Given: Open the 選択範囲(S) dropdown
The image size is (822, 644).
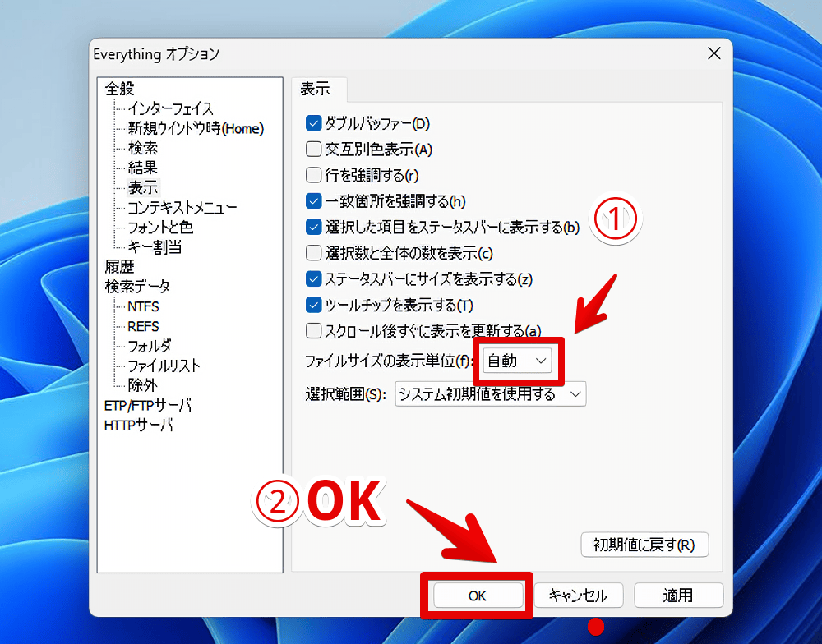Looking at the screenshot, I should tap(490, 393).
